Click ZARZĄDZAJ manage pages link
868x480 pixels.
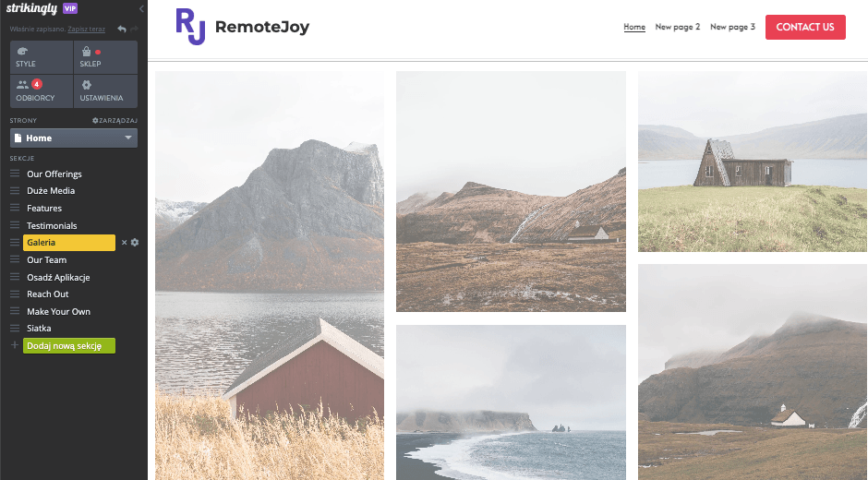(x=115, y=120)
